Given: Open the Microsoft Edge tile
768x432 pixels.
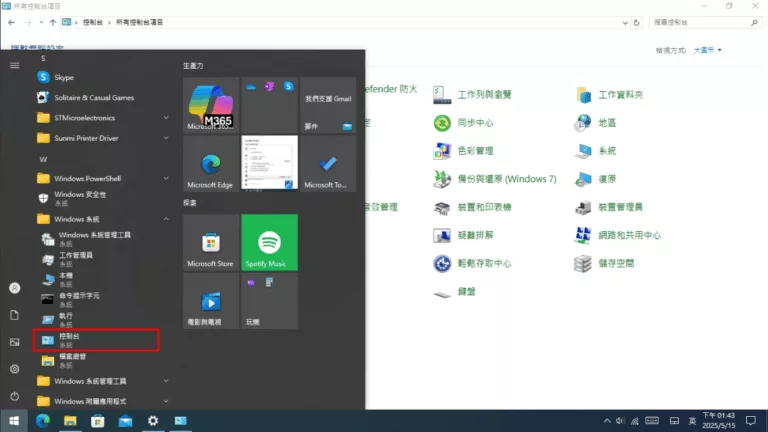Looking at the screenshot, I should click(x=211, y=164).
